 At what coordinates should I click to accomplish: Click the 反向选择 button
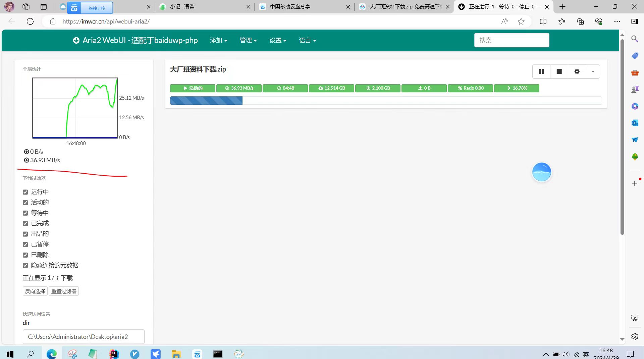pyautogui.click(x=35, y=291)
